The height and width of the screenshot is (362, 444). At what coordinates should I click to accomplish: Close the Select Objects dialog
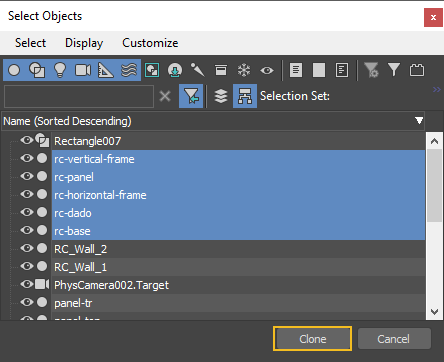[433, 17]
